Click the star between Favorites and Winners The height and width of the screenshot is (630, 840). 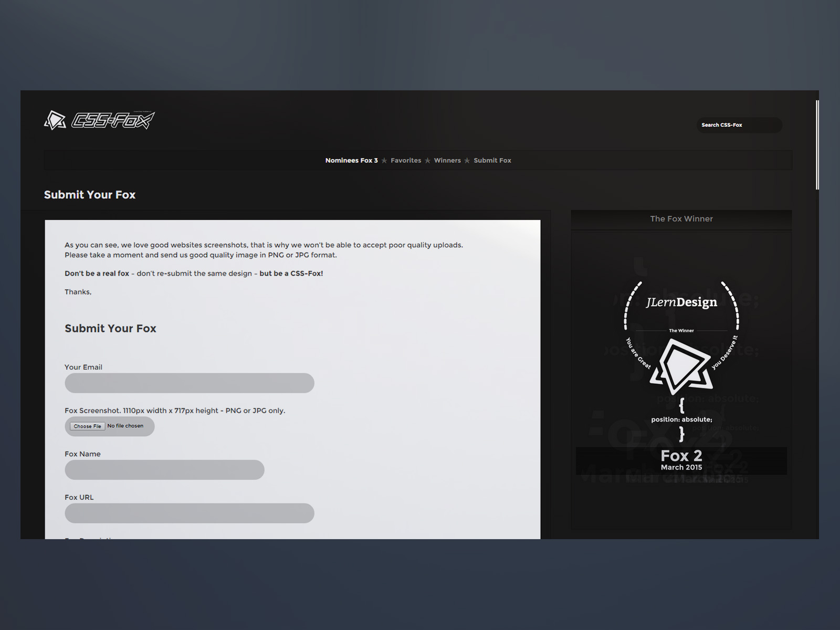point(428,161)
